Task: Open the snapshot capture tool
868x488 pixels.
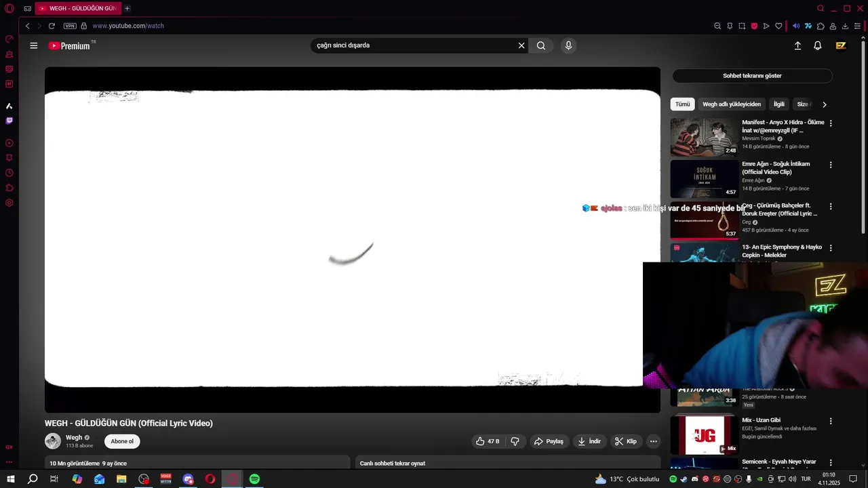Action: click(742, 26)
